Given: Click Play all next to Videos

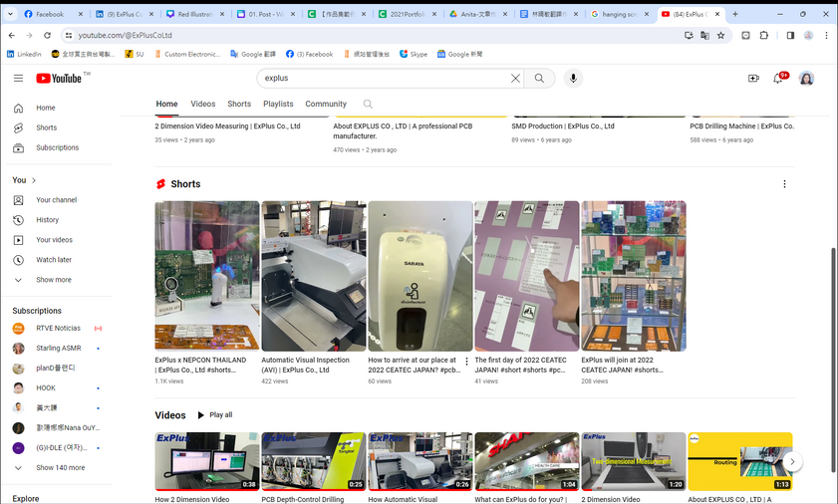Looking at the screenshot, I should point(214,415).
